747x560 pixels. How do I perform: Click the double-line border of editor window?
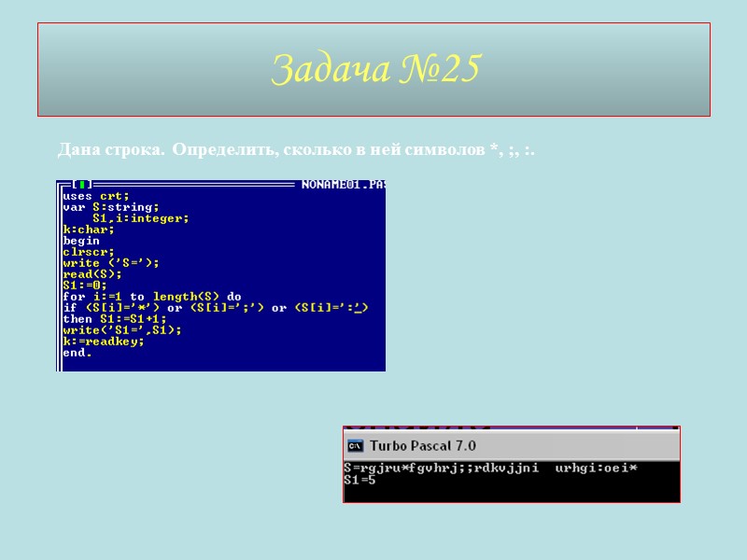pos(187,184)
